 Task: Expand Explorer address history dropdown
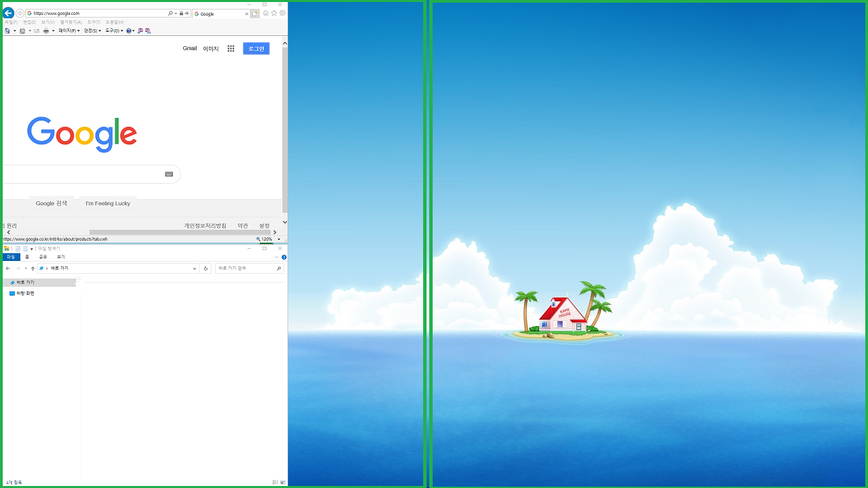click(195, 268)
